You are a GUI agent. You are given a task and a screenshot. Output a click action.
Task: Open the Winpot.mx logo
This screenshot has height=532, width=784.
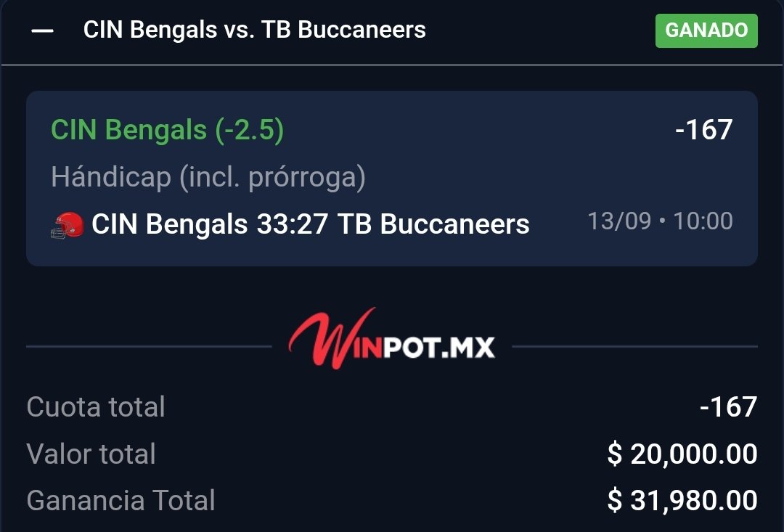tap(391, 338)
